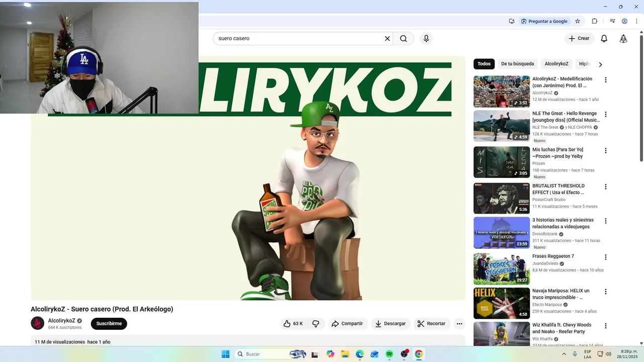644x362 pixels.
Task: Open options for Hello Revenge video
Action: tap(606, 115)
